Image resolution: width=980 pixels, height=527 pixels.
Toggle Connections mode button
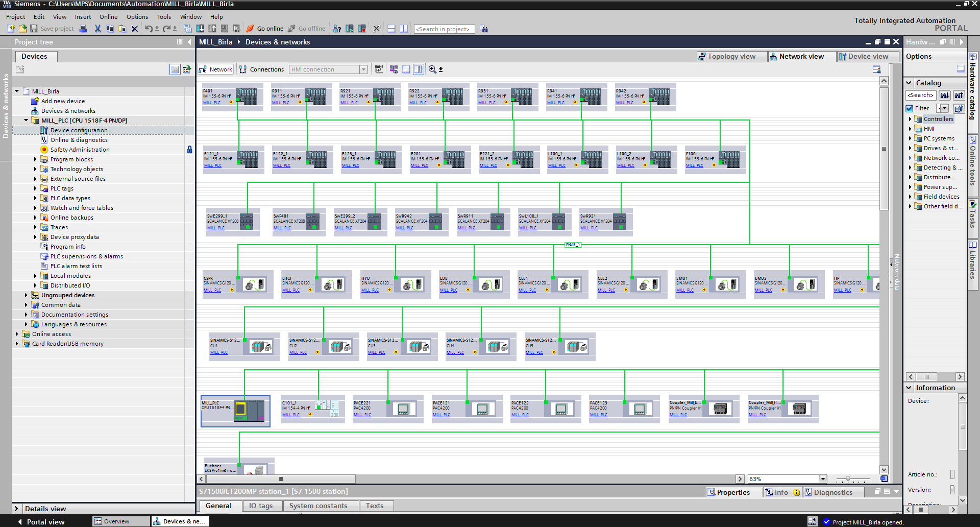(262, 69)
